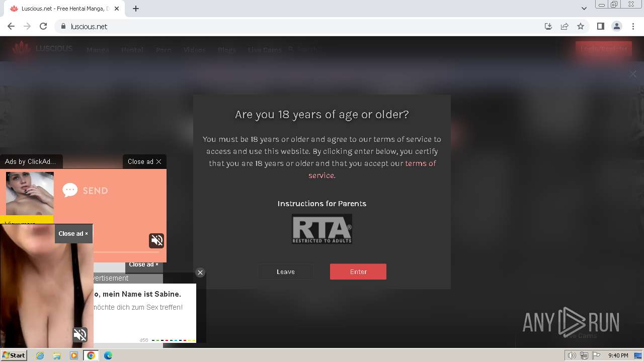The image size is (644, 362).
Task: Open the network tray icon
Action: tap(584, 355)
